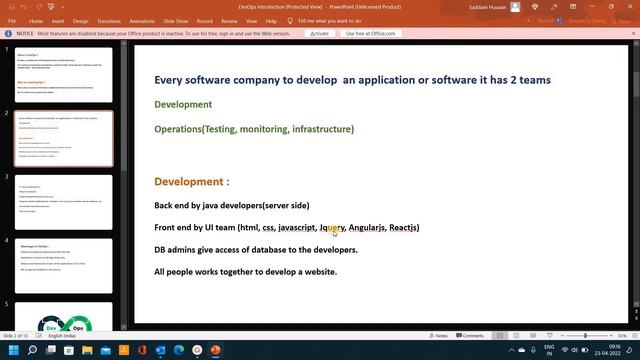The width and height of the screenshot is (640, 360).
Task: Toggle the Notes pane
Action: [438, 336]
